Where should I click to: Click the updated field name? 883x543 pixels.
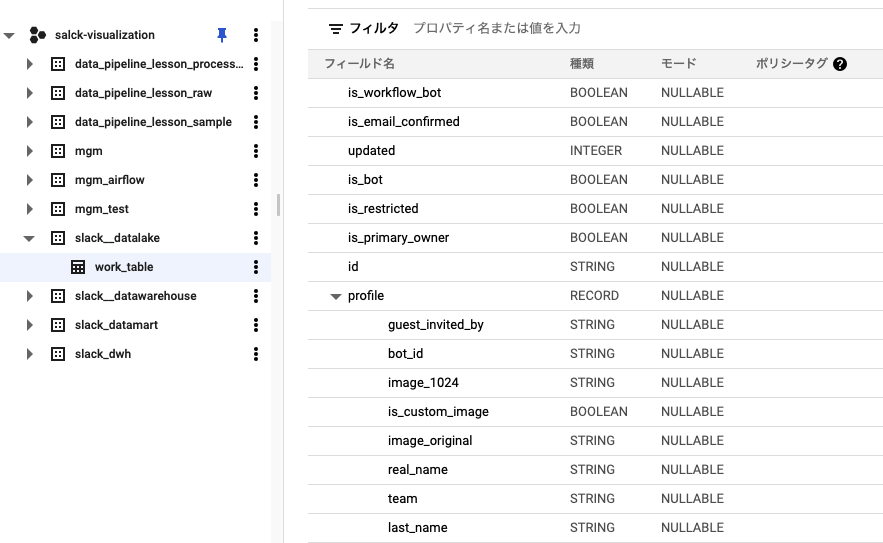click(371, 150)
